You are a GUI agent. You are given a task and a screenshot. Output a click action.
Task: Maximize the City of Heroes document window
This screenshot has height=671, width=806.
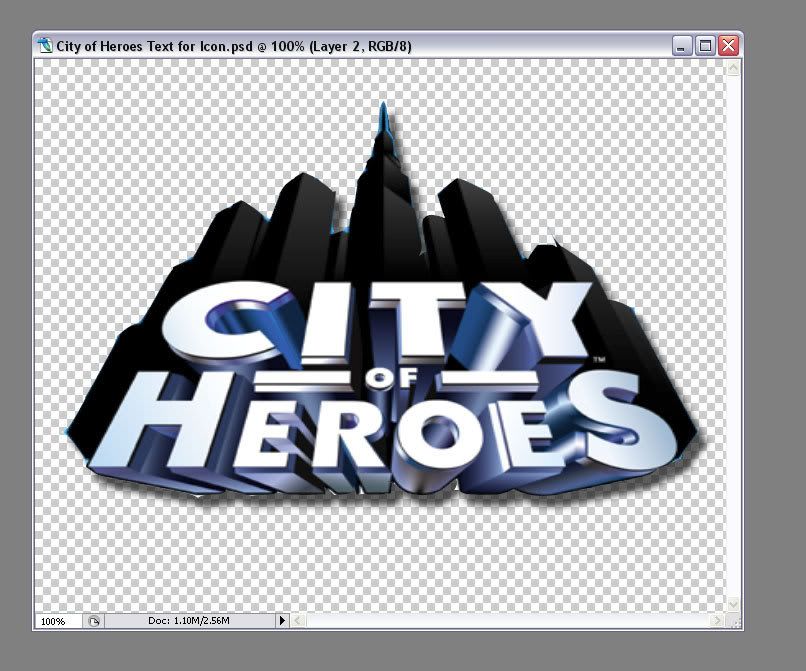pos(705,46)
